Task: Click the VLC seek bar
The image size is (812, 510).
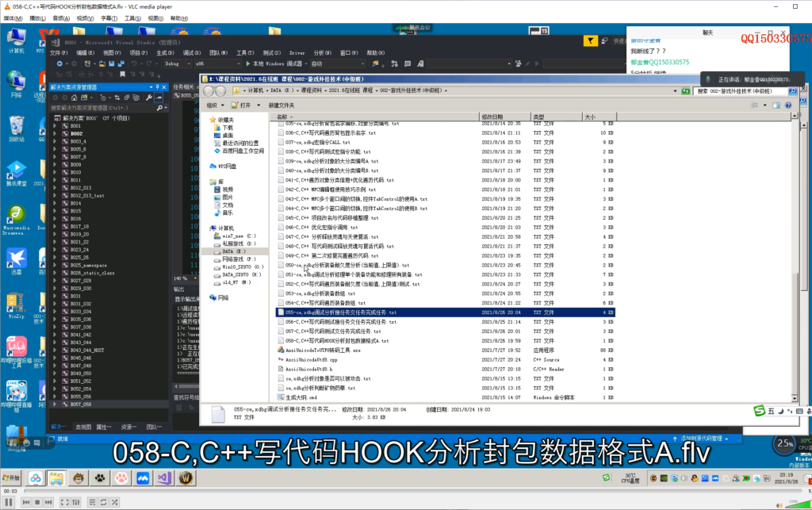Action: coord(414,491)
